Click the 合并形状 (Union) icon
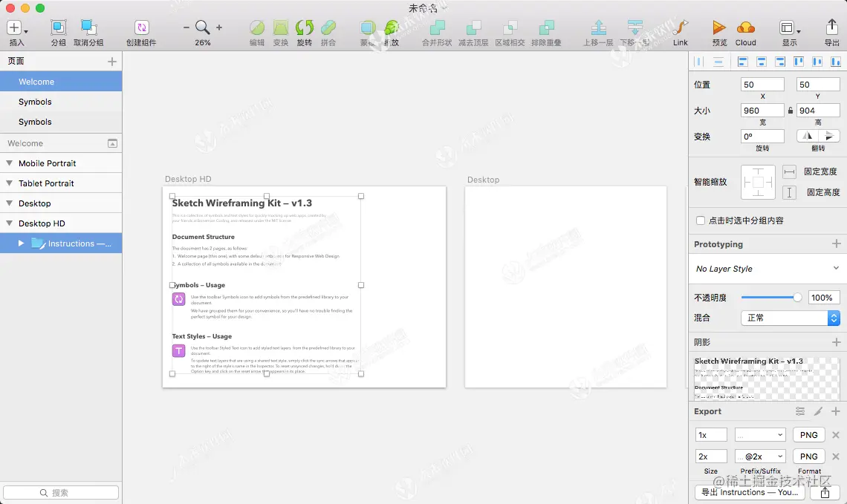Viewport: 847px width, 504px height. click(x=437, y=27)
